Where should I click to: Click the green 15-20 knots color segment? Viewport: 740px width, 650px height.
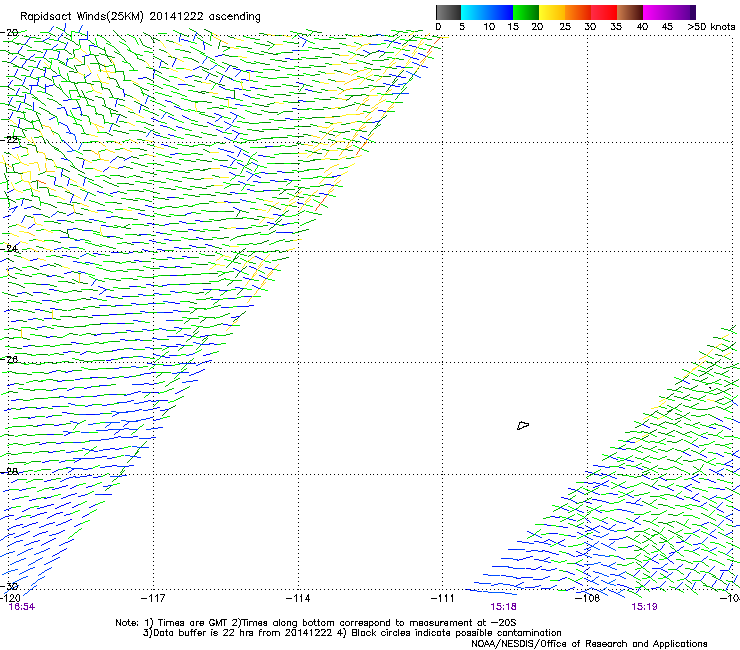pyautogui.click(x=526, y=12)
